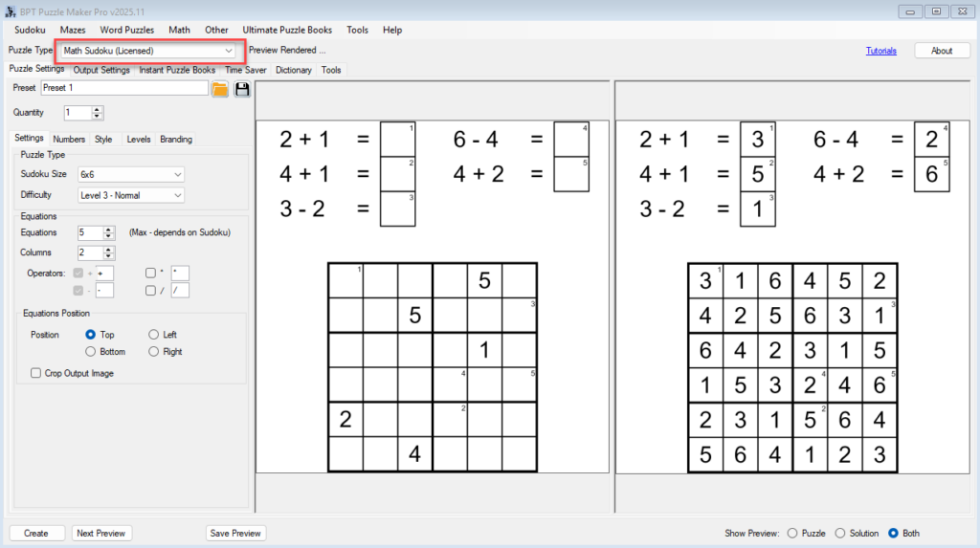Click the Quantity number field
980x548 pixels.
pos(78,113)
